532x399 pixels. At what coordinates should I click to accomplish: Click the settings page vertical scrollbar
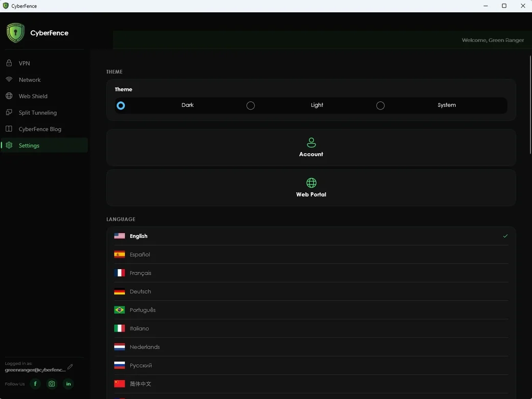tap(530, 104)
